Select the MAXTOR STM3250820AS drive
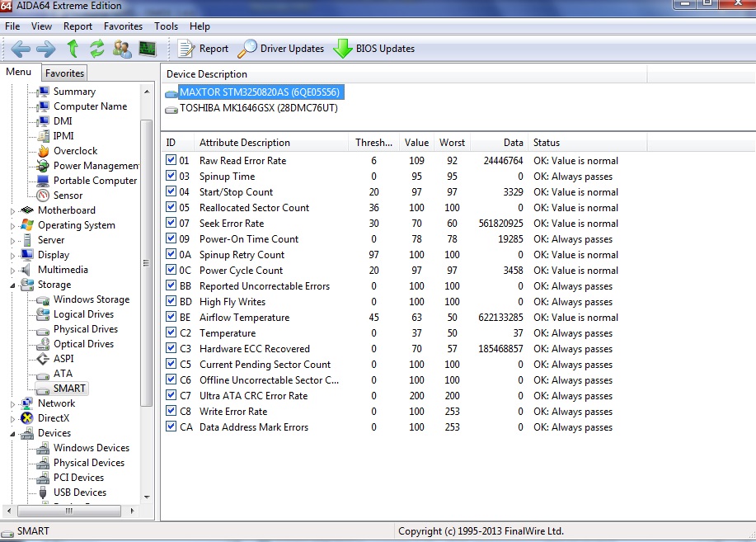Screen dimensions: 756x542 click(260, 92)
